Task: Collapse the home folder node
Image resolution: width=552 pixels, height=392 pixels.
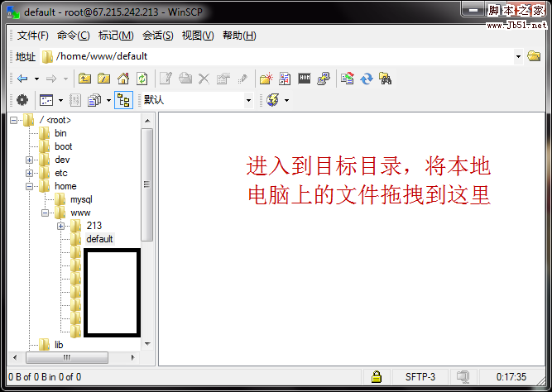Action: [29, 187]
